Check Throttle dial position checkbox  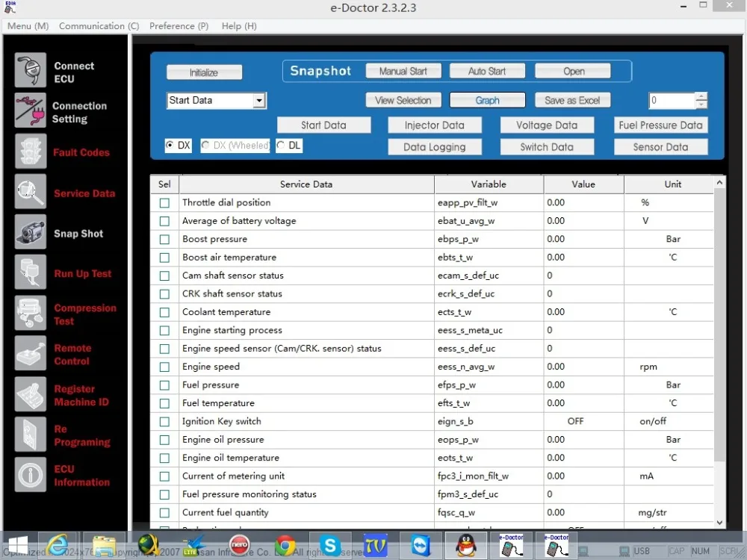[x=164, y=203]
